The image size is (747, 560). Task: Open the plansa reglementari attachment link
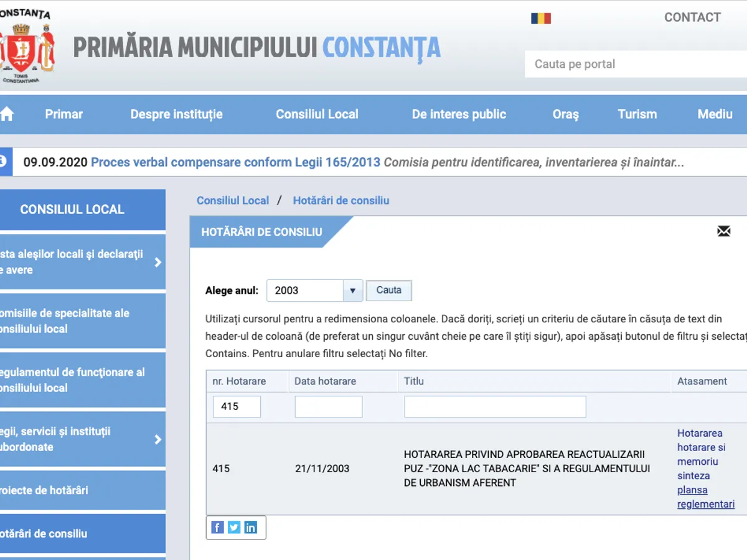[705, 497]
